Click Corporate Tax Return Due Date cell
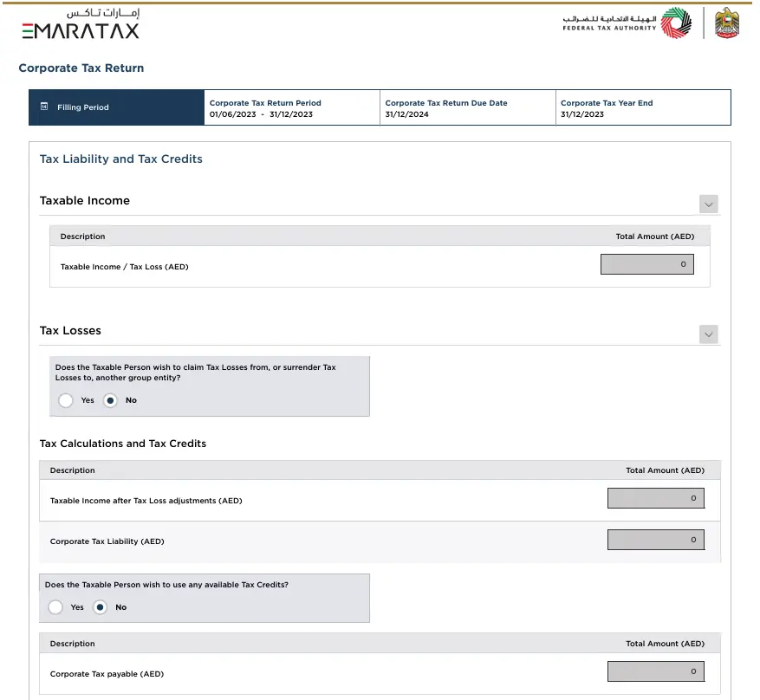Image resolution: width=760 pixels, height=700 pixels. point(467,108)
